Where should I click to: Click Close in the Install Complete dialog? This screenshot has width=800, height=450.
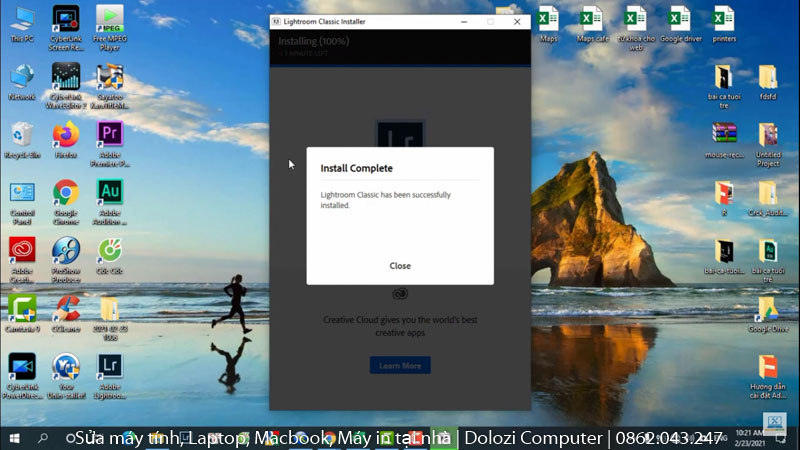[400, 266]
